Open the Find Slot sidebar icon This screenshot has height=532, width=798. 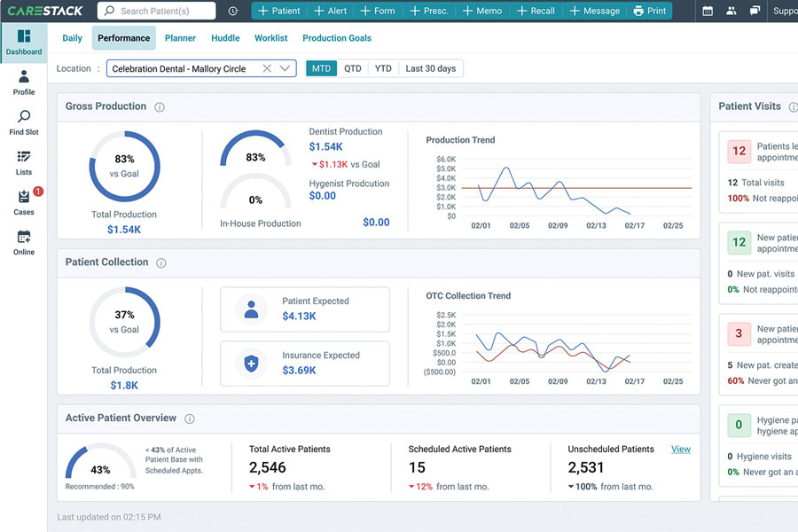pos(24,122)
